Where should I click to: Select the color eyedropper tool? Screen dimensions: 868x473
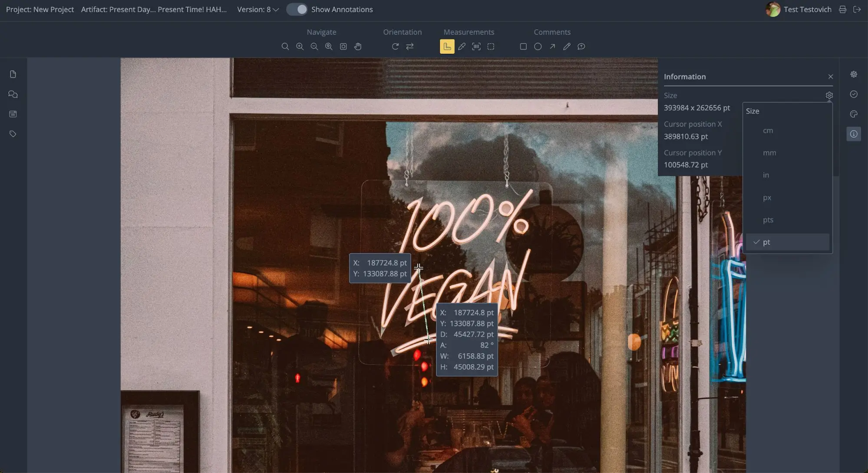point(462,46)
